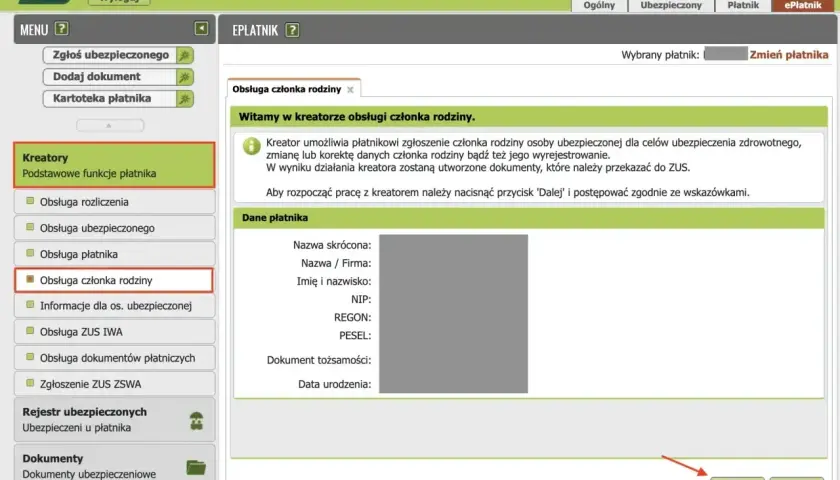Open the Kreatory section
This screenshot has height=480, width=840.
click(x=114, y=165)
